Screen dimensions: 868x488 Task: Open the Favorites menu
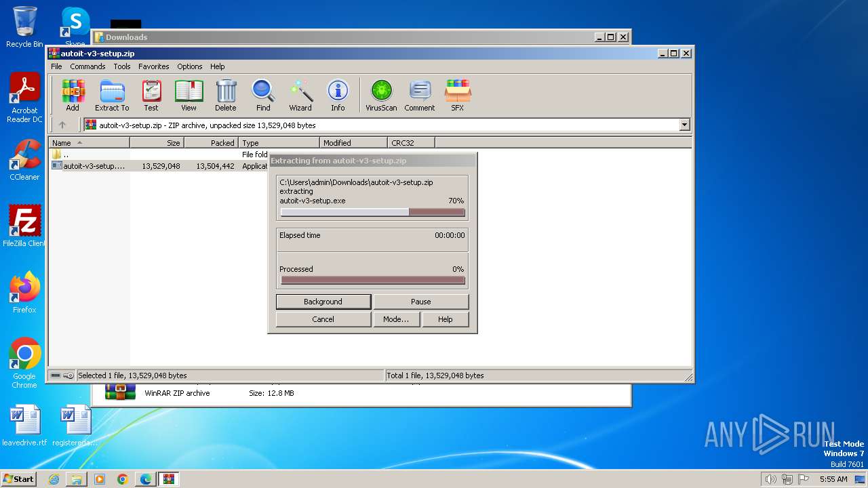[x=154, y=66]
